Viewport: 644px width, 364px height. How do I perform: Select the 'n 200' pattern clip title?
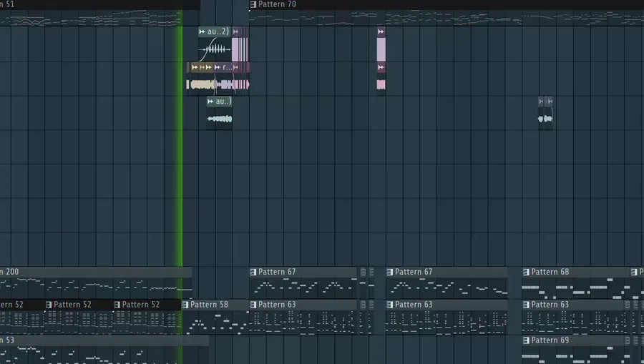[x=9, y=272]
